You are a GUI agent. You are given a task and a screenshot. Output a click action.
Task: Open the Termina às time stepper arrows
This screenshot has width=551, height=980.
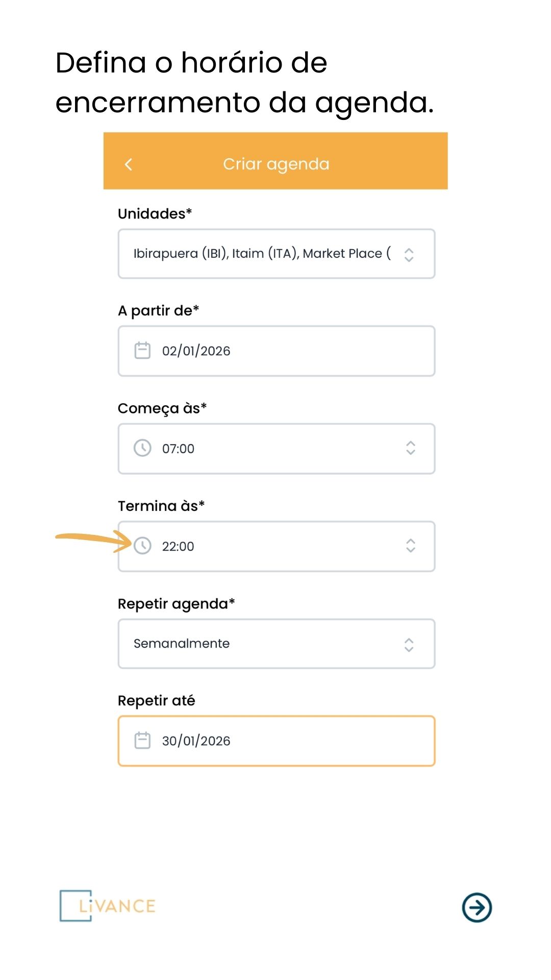point(411,546)
